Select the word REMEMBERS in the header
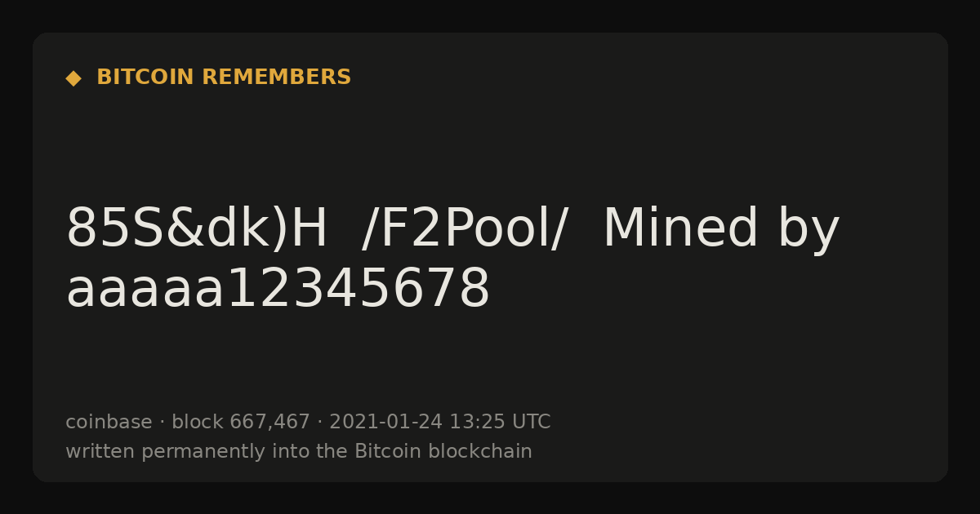Screen dimensions: 980x514 276,78
